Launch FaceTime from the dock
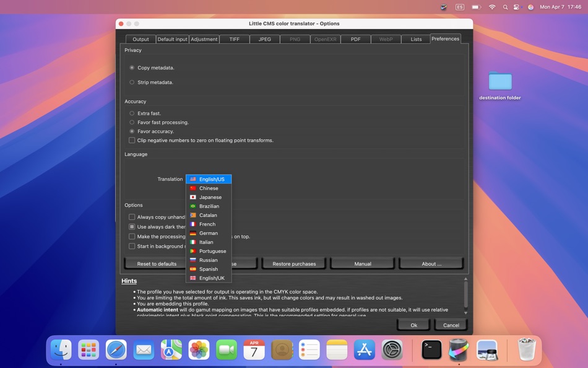 click(227, 349)
